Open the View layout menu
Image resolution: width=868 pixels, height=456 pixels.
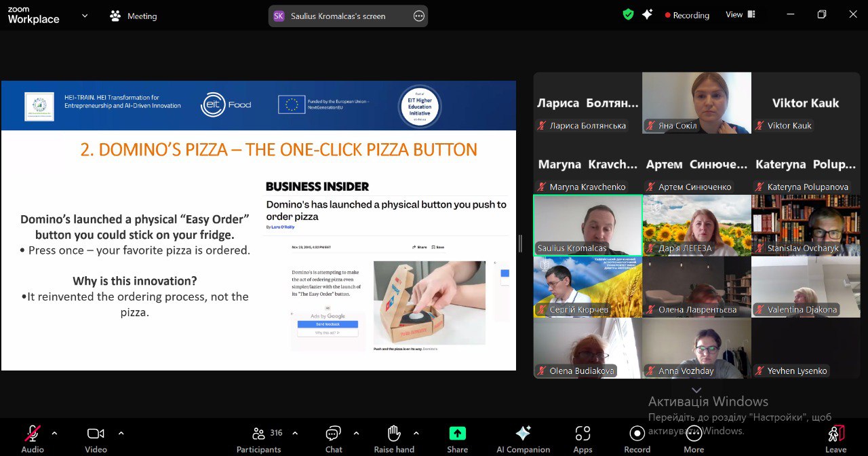[x=741, y=14]
